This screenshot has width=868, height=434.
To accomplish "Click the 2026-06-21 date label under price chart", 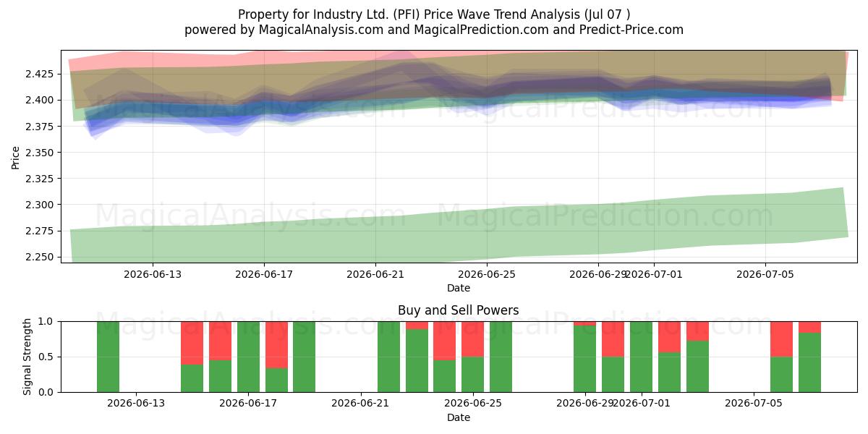I will (x=375, y=274).
